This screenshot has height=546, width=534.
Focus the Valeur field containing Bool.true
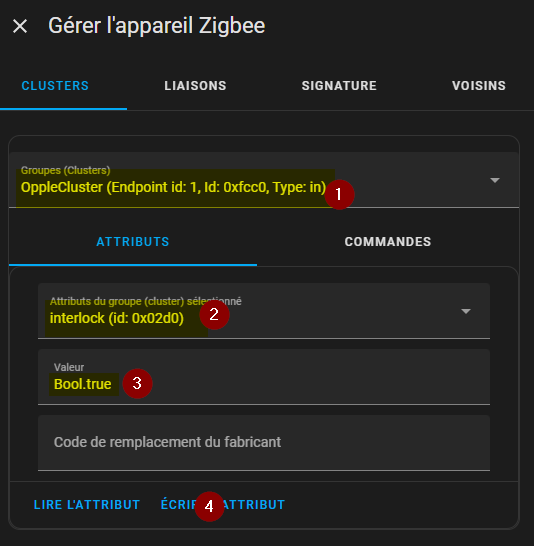(264, 377)
